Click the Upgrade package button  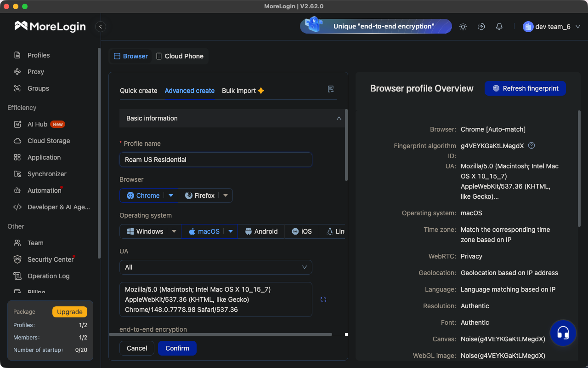click(x=70, y=312)
